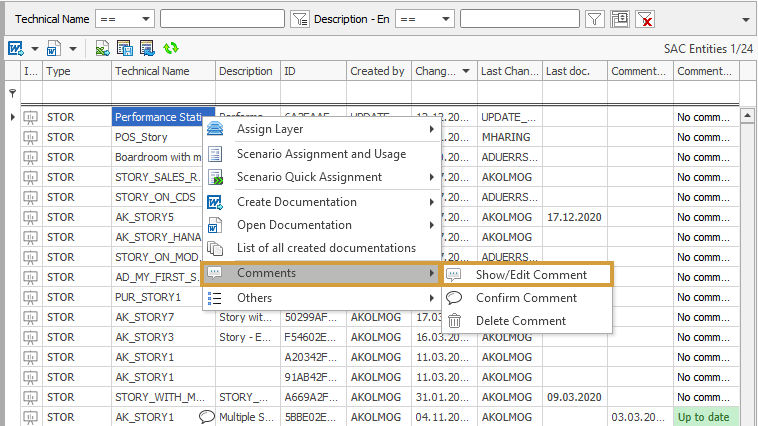
Task: Click the filter funnel next to Description field
Action: pyautogui.click(x=594, y=19)
